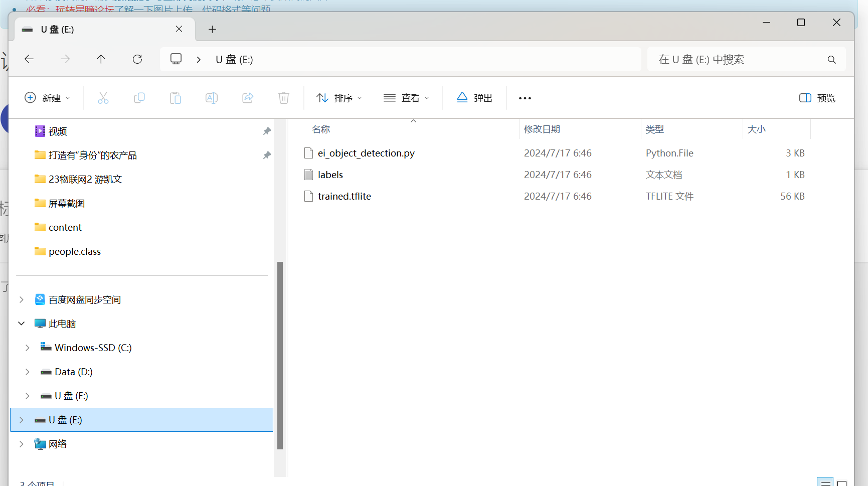Sort by 大小 column header
Image resolution: width=868 pixels, height=486 pixels.
(x=757, y=129)
